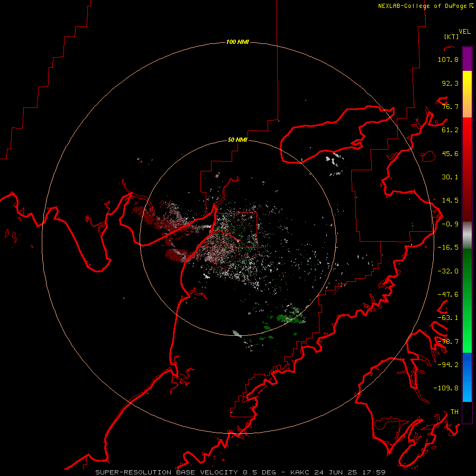Click the 30.1 velocity scale value

pos(450,177)
